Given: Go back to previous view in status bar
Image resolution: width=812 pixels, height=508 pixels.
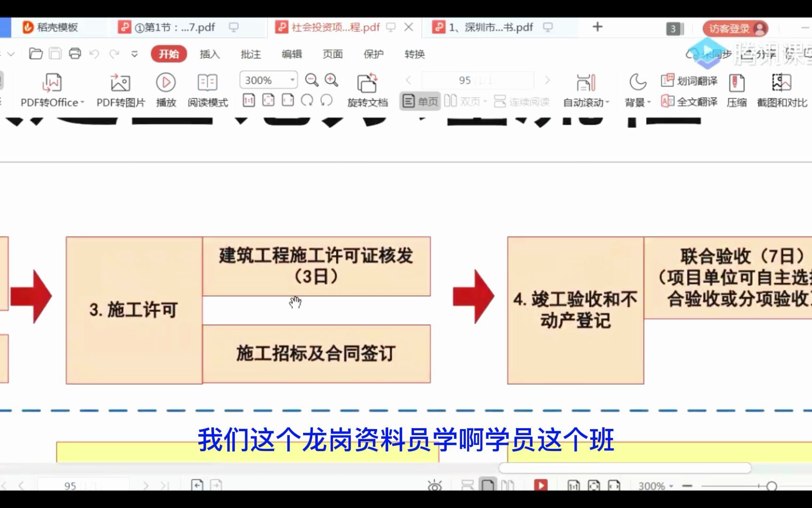Looking at the screenshot, I should pos(197,485).
